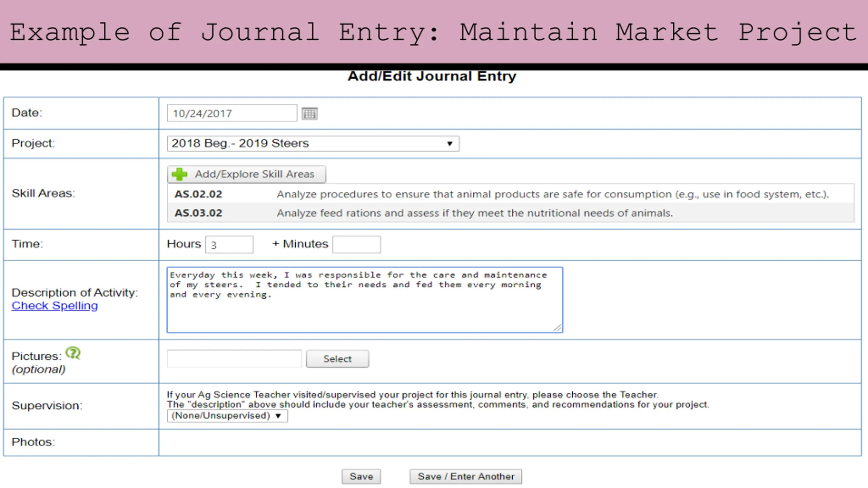Screen dimensions: 868x488
Task: Click the 'Time:' label
Action: (x=27, y=244)
